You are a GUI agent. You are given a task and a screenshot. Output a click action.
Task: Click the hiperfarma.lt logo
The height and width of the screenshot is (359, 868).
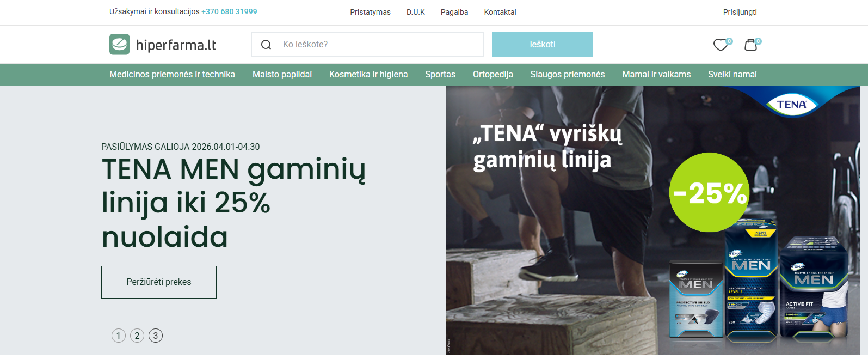tap(163, 45)
